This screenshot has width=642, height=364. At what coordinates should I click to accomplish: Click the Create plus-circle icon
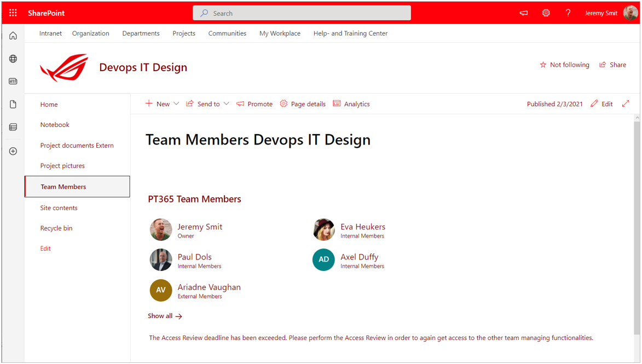click(13, 152)
